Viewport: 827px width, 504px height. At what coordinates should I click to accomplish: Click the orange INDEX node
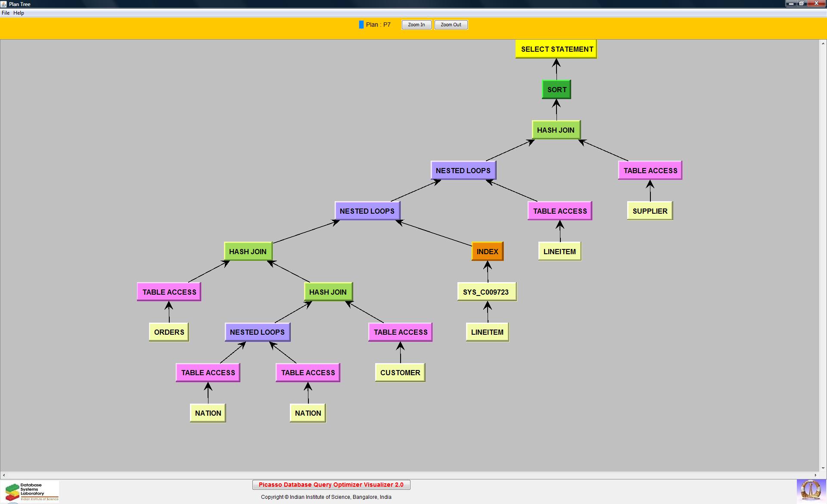pos(487,252)
